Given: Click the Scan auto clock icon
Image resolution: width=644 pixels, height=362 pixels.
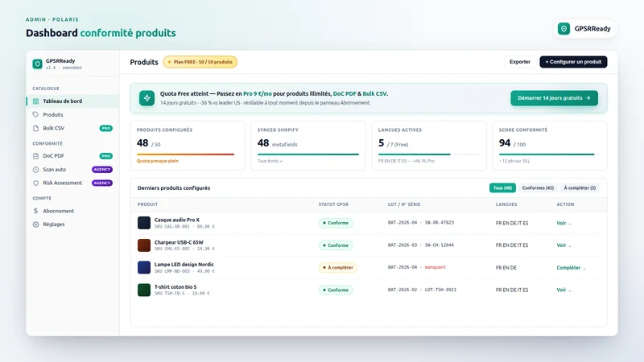Looking at the screenshot, I should coord(35,170).
